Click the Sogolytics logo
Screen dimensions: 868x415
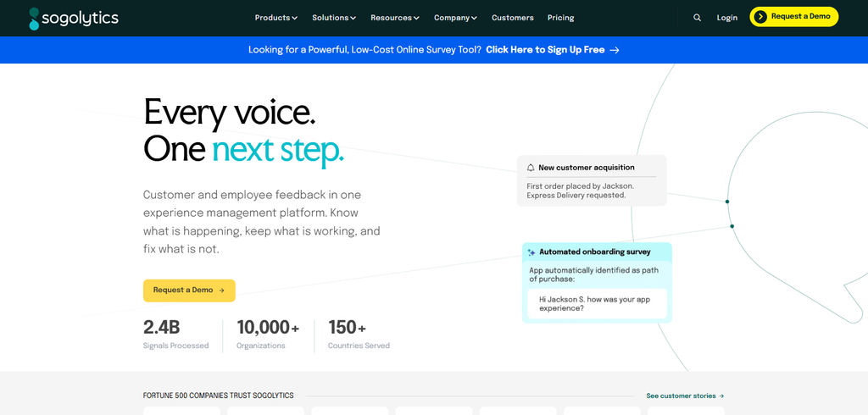[x=74, y=19]
